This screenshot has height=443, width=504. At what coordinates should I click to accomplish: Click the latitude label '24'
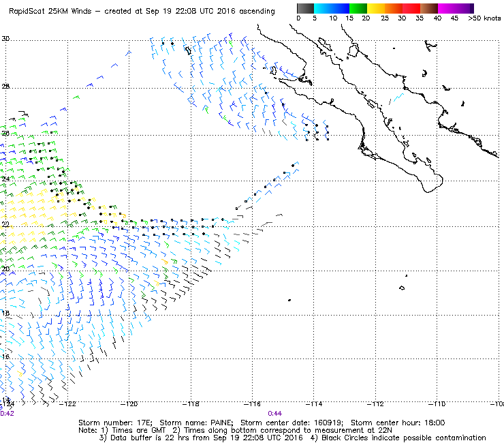pos(5,179)
